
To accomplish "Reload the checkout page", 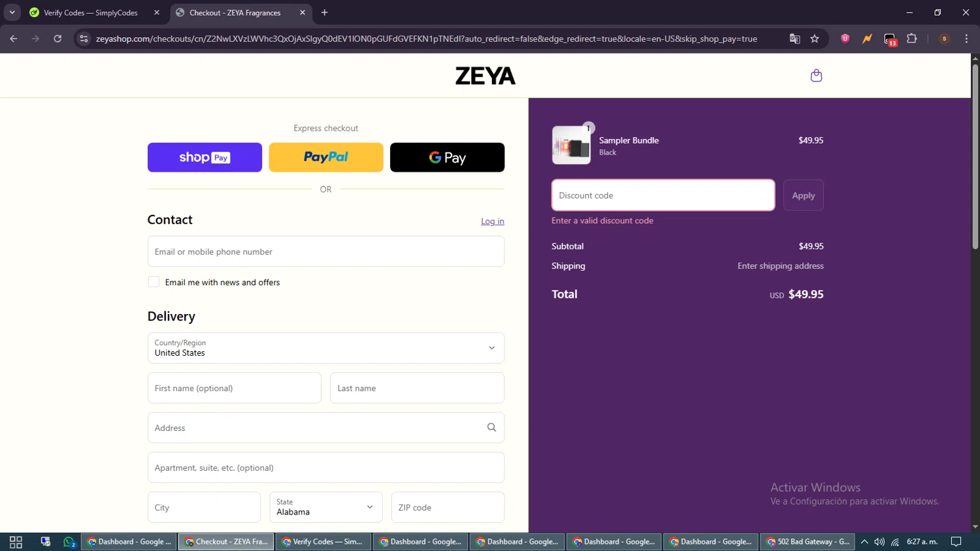I will point(57,39).
